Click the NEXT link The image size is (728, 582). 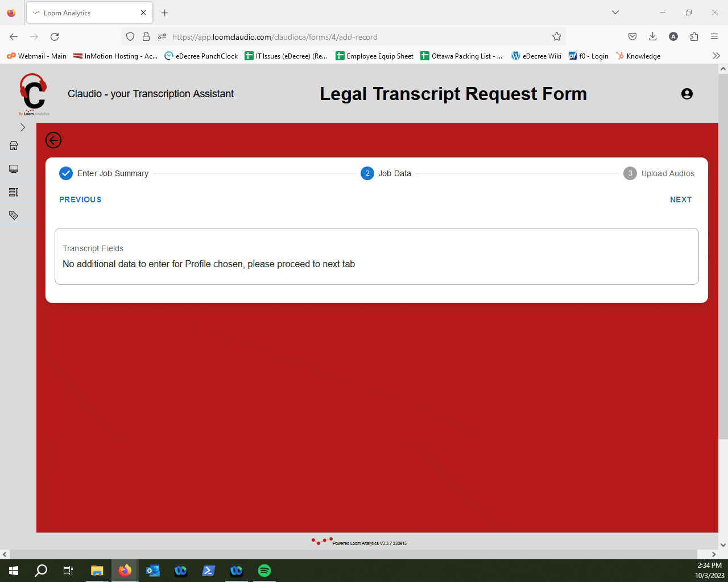click(681, 199)
